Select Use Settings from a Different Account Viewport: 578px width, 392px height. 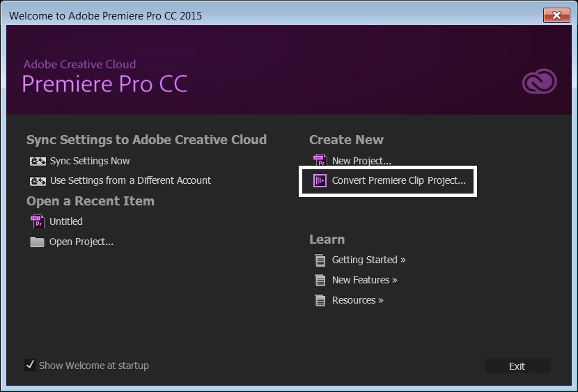pyautogui.click(x=130, y=181)
